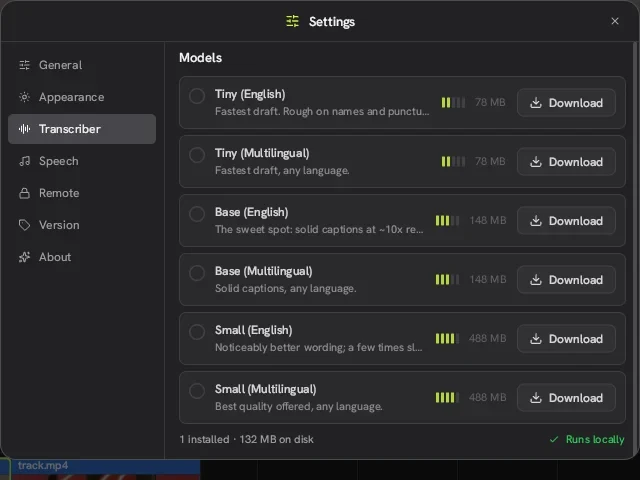Click the quality bars for Small (English)
The height and width of the screenshot is (480, 640).
447,339
